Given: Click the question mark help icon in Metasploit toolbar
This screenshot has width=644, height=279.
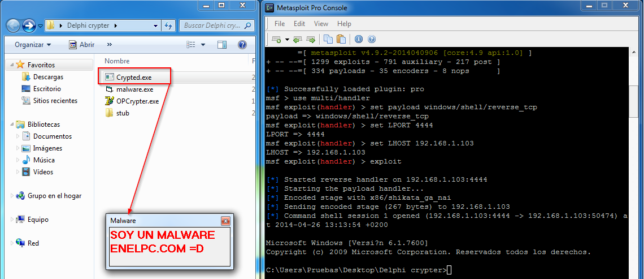Looking at the screenshot, I should pyautogui.click(x=372, y=39).
